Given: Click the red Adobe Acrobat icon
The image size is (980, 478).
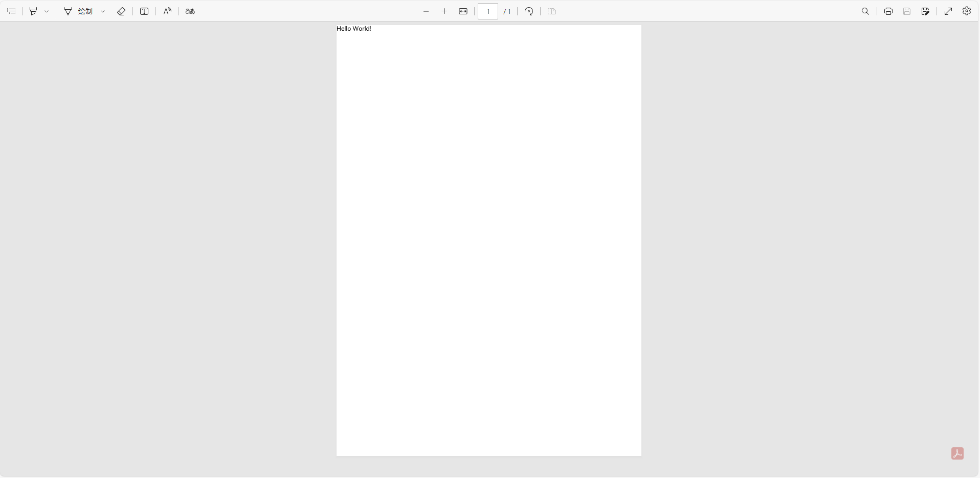Looking at the screenshot, I should pyautogui.click(x=957, y=453).
